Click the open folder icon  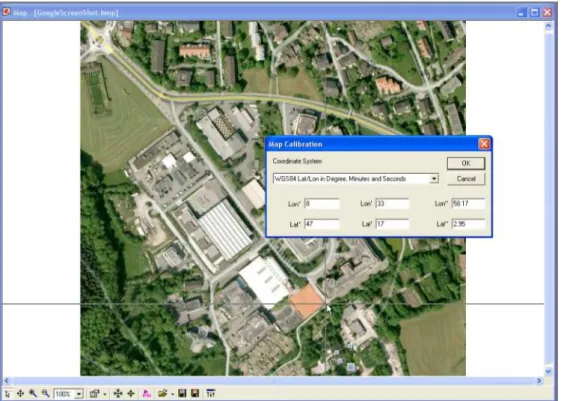click(x=162, y=393)
